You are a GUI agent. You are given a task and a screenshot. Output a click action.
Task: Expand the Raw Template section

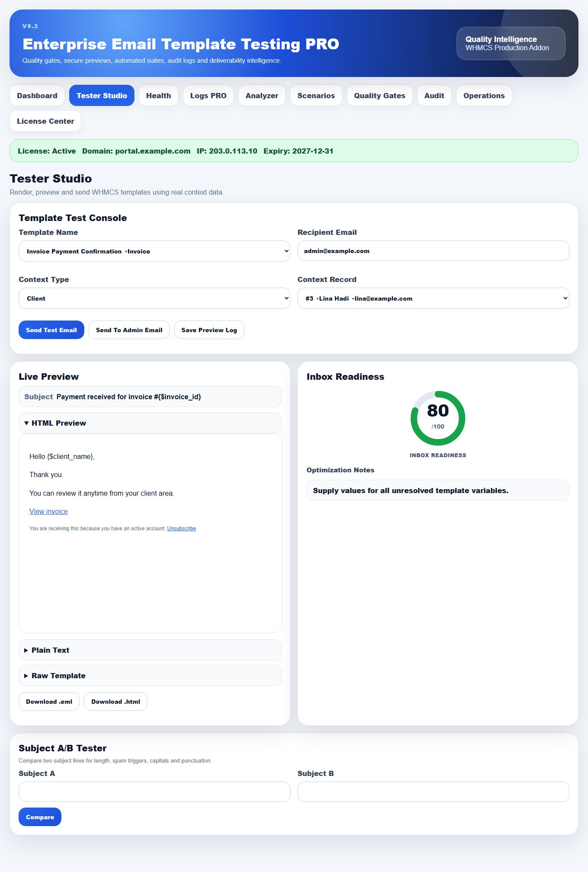point(150,676)
